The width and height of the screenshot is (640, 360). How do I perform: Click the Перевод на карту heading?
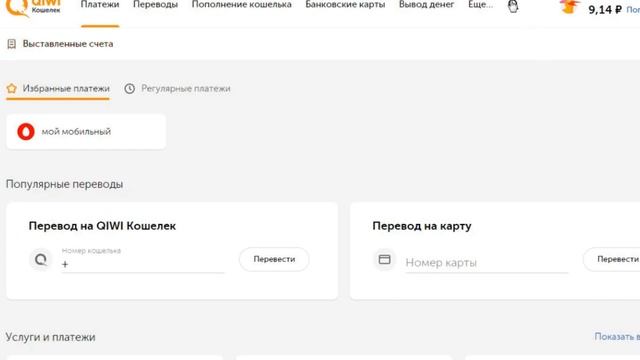click(x=422, y=226)
